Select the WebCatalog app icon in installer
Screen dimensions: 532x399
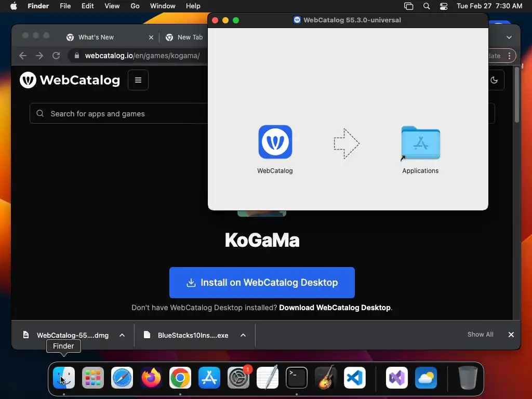coord(275,142)
